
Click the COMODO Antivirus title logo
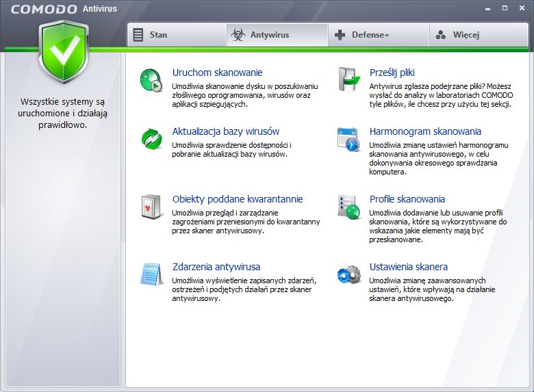pos(64,9)
